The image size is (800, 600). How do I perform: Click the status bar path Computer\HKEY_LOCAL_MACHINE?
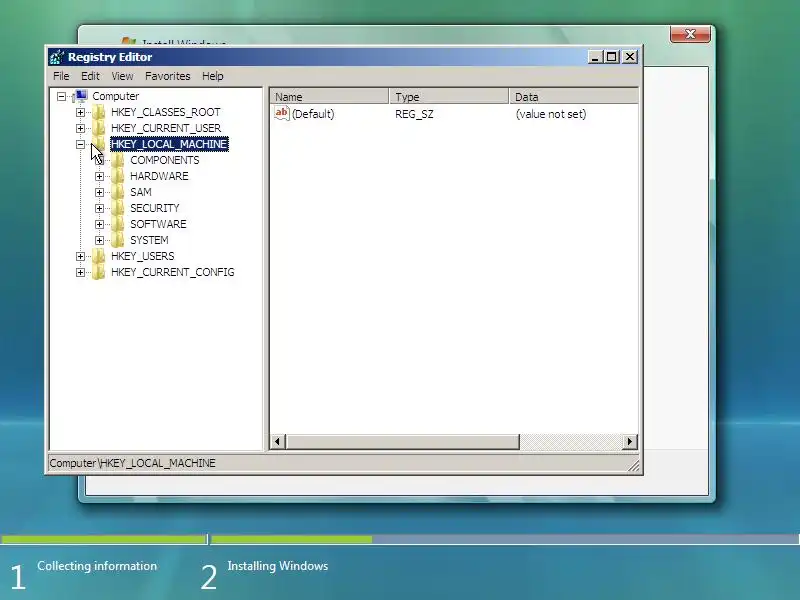133,463
